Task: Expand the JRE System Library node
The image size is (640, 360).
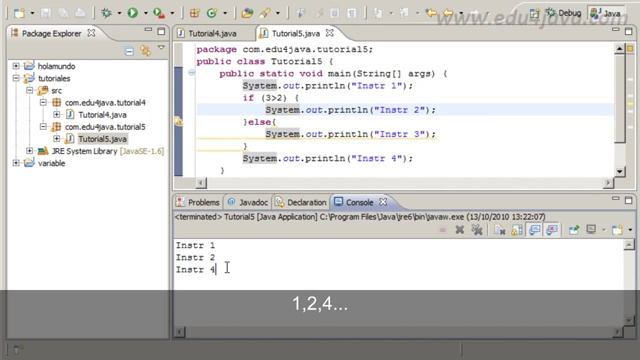Action: [x=29, y=151]
